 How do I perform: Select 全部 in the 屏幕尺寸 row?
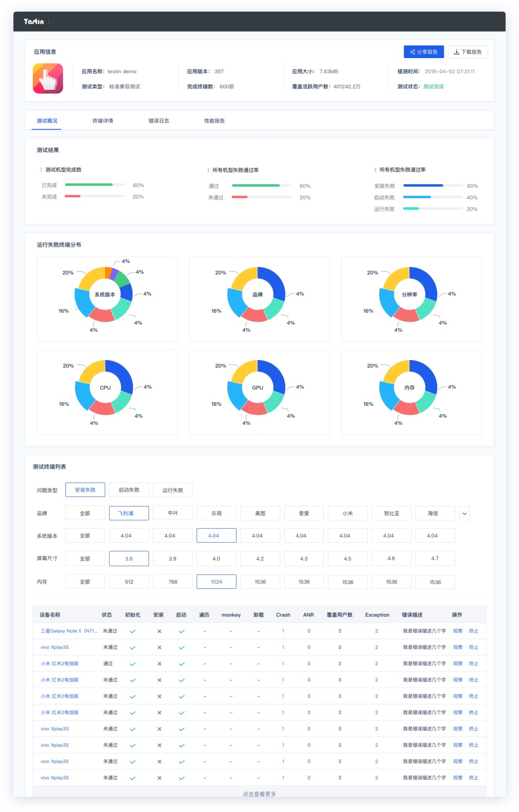coord(85,559)
